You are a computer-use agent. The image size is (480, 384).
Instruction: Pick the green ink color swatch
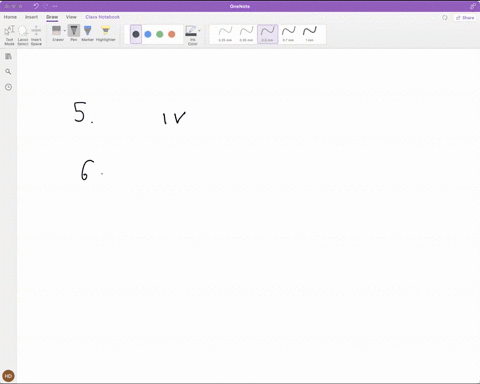coord(160,34)
